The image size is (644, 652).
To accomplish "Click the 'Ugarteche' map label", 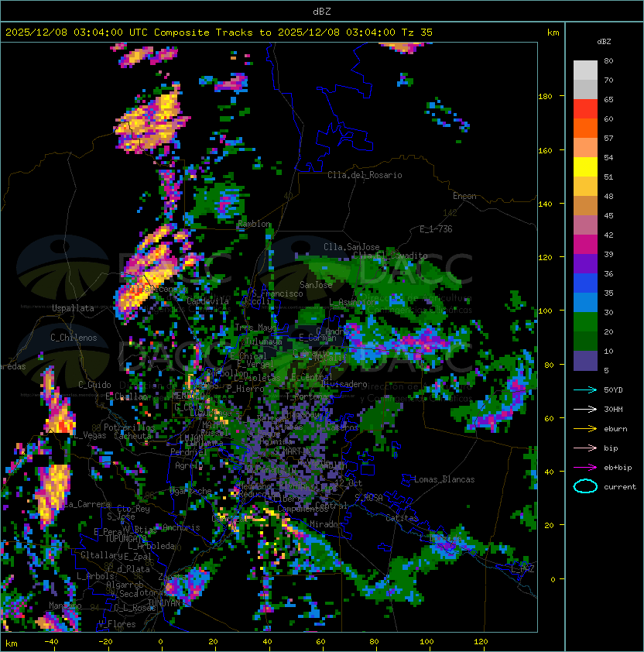I will point(190,491).
